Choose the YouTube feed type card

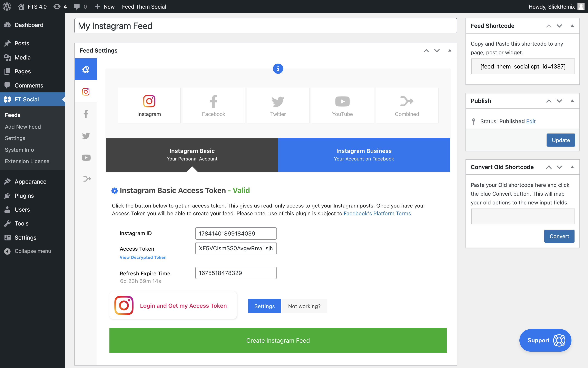(x=342, y=105)
